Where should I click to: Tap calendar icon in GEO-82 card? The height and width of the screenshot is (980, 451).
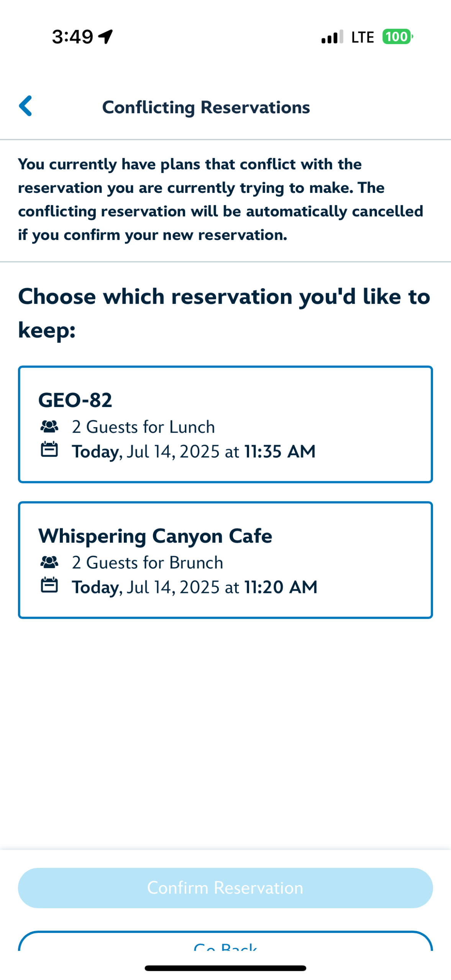[x=49, y=449]
